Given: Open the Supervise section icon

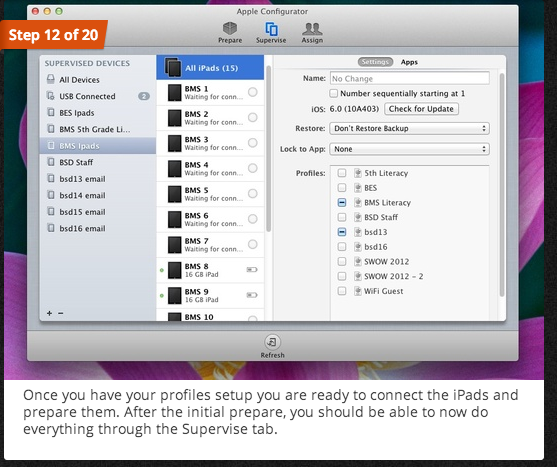Looking at the screenshot, I should 271,29.
